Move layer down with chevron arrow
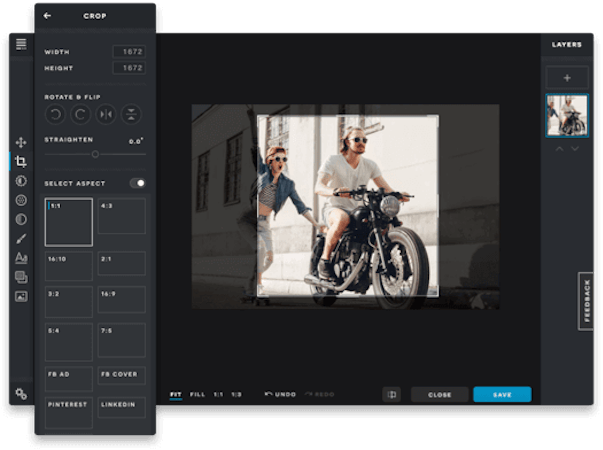This screenshot has width=603, height=450. tap(575, 148)
